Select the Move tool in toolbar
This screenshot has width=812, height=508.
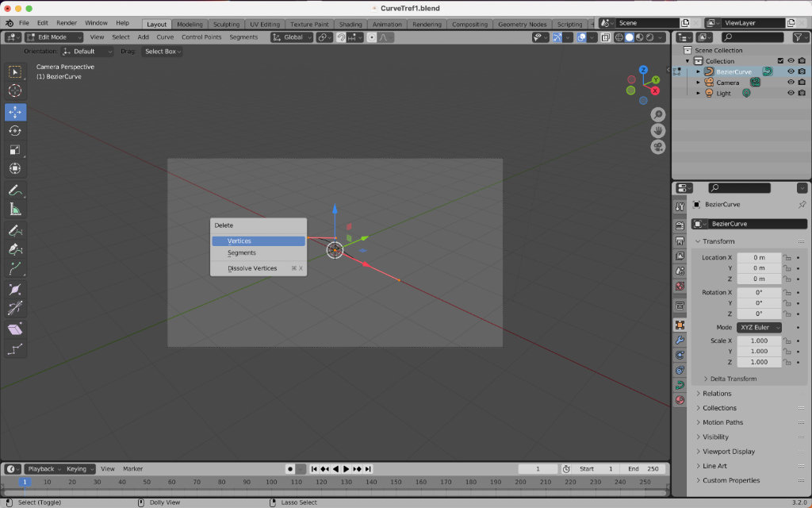pos(15,112)
